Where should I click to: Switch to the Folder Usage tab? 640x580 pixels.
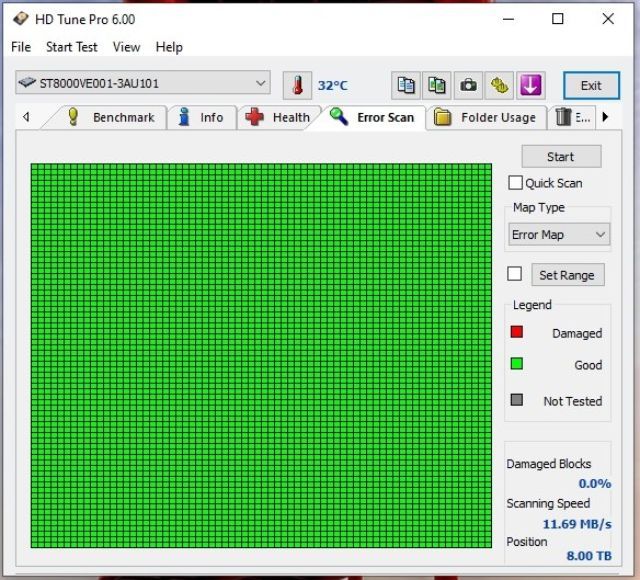tap(486, 118)
